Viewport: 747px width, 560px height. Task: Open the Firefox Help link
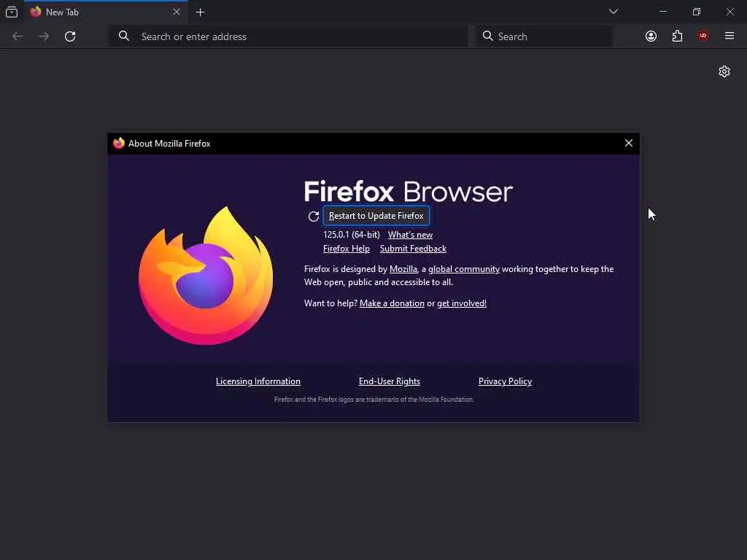point(347,249)
